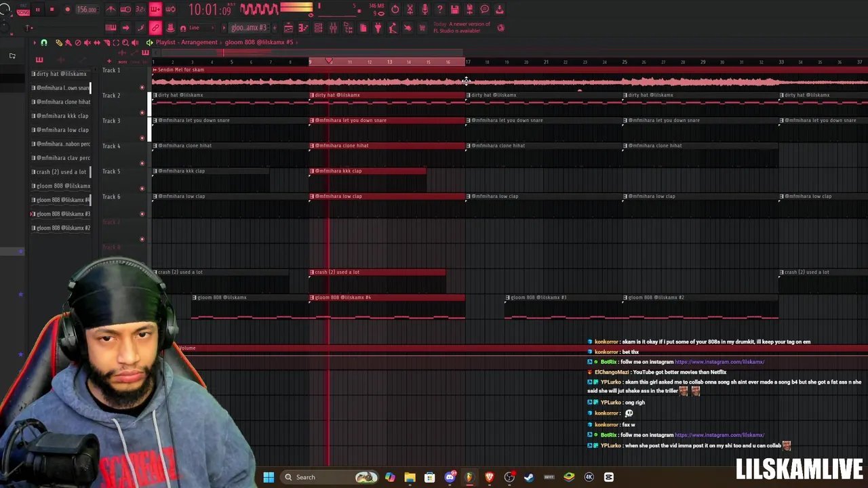
Task: Select the playlist slip tool
Action: point(97,42)
